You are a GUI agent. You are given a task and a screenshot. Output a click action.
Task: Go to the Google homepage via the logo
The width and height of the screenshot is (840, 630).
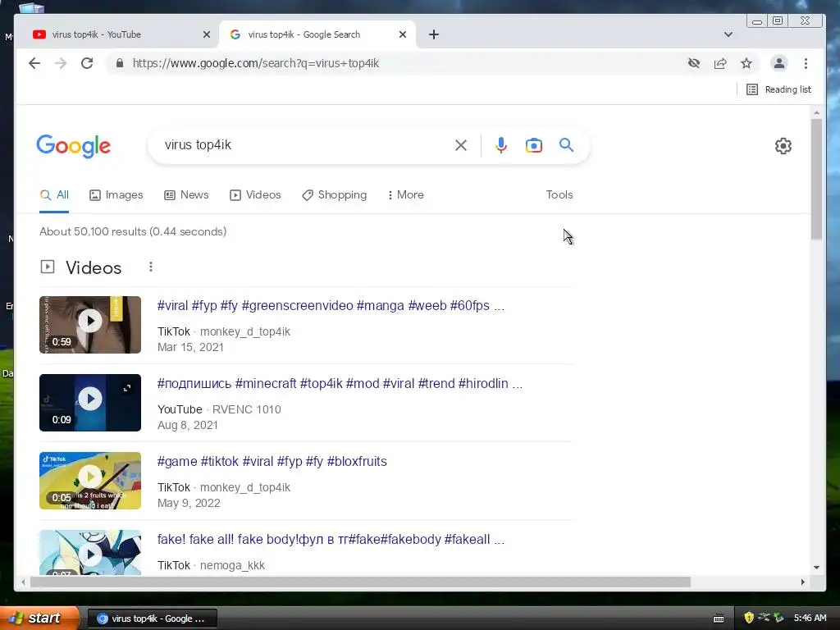tap(73, 146)
